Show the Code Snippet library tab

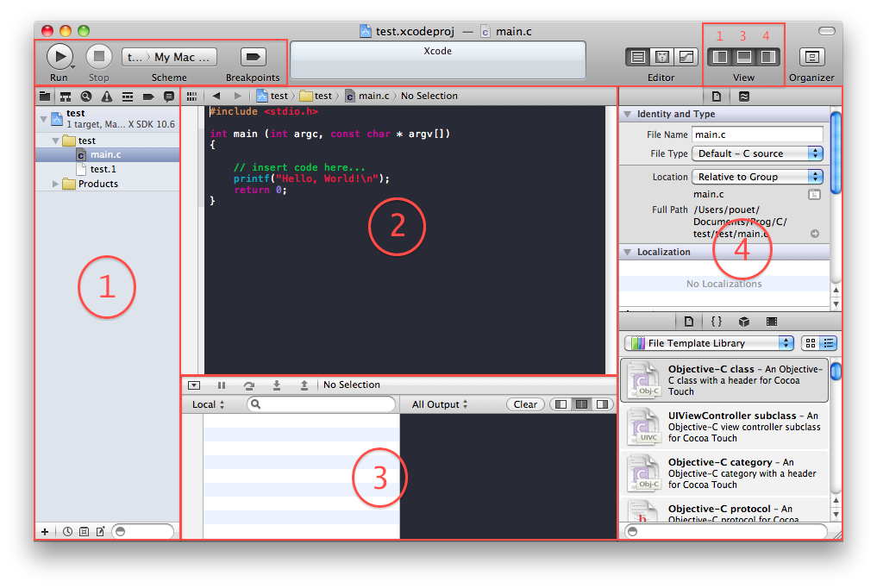click(x=716, y=322)
